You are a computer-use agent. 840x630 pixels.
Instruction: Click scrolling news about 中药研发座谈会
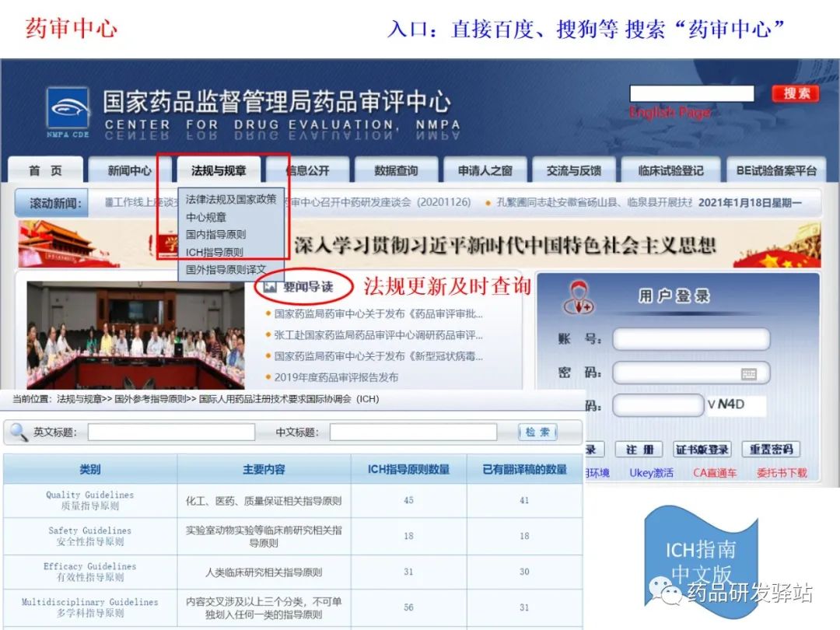[x=380, y=202]
